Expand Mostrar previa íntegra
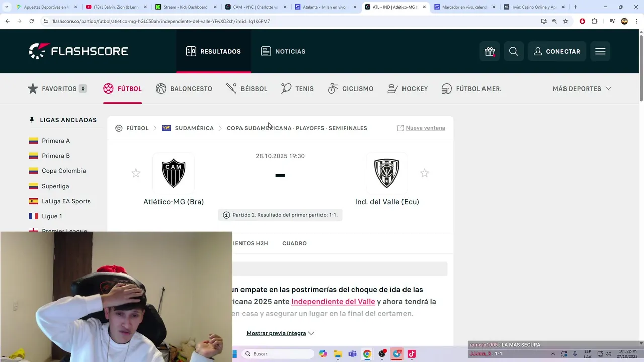The height and width of the screenshot is (362, 644). (x=280, y=333)
